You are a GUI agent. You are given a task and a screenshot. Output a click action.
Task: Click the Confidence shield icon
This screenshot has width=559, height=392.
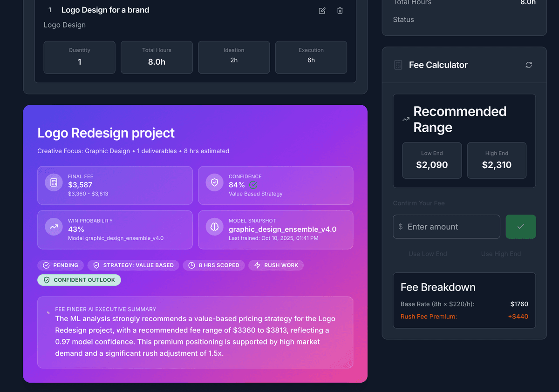coord(214,182)
